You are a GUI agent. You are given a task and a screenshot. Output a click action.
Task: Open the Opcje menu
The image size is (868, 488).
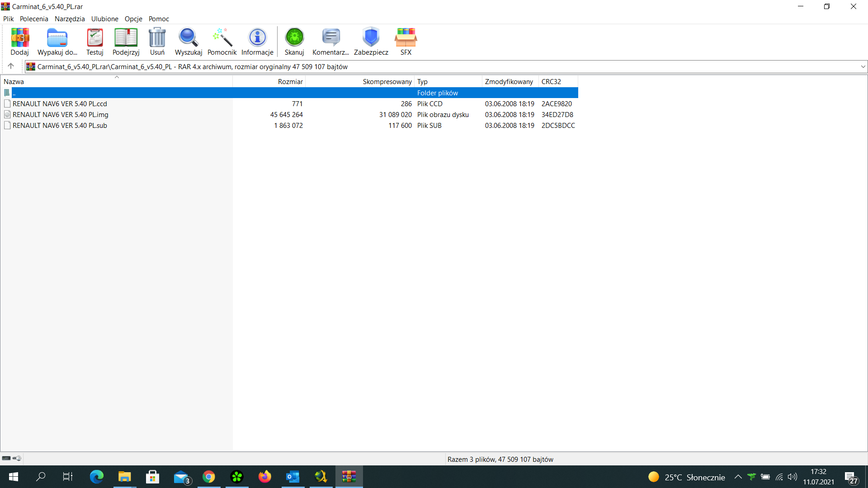click(x=133, y=19)
